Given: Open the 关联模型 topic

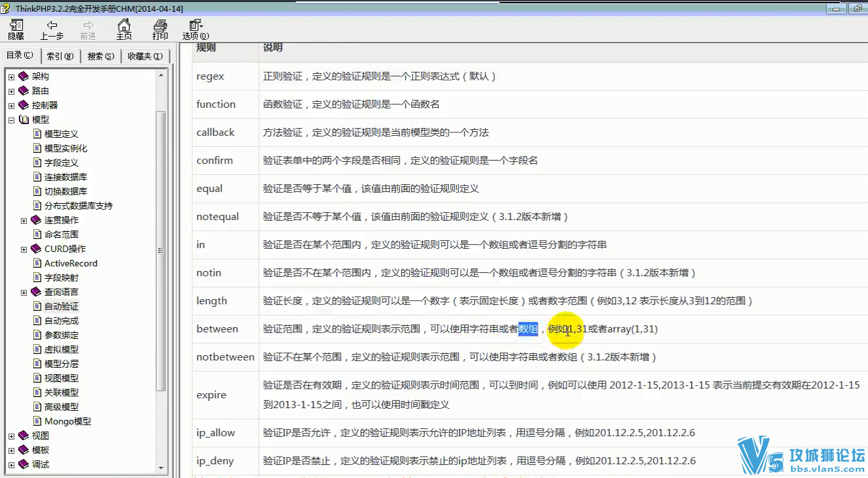Looking at the screenshot, I should click(x=61, y=392).
